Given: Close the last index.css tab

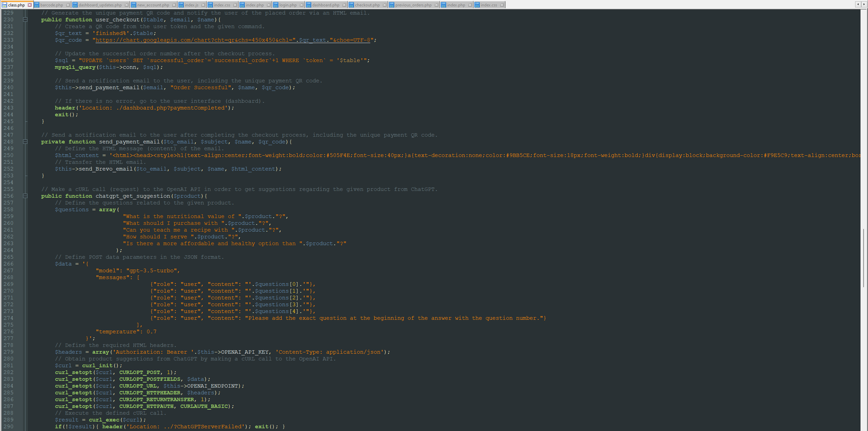Looking at the screenshot, I should pos(502,5).
